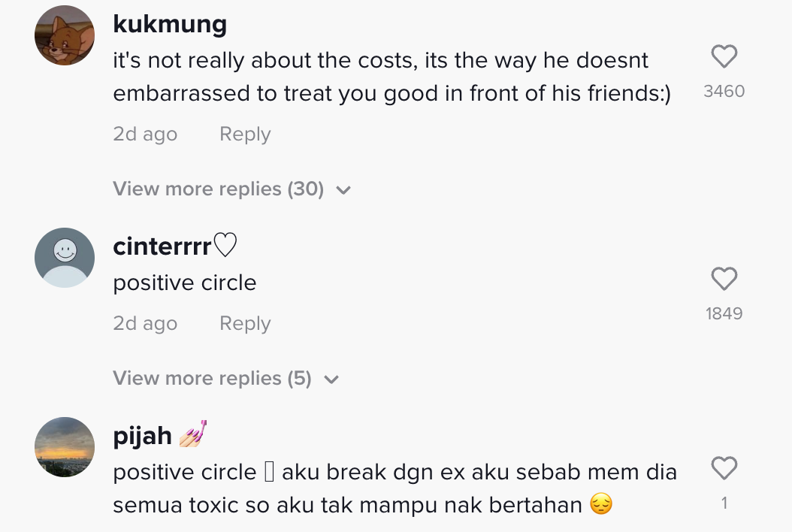
Task: Open kukmung's username link
Action: click(x=170, y=24)
